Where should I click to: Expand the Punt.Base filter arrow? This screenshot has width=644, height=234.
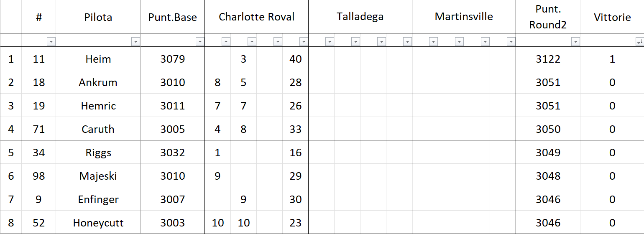tap(200, 42)
